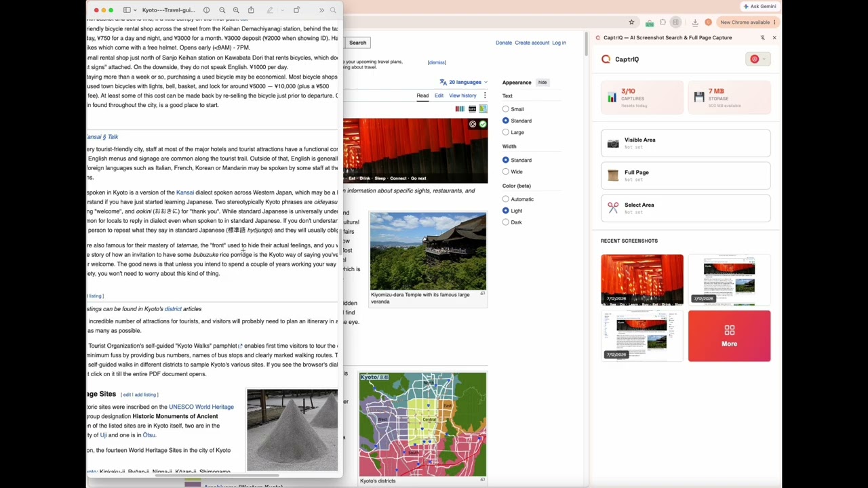Screen dimensions: 868x488
Task: Open the Preview search magnifier icon
Action: click(333, 10)
